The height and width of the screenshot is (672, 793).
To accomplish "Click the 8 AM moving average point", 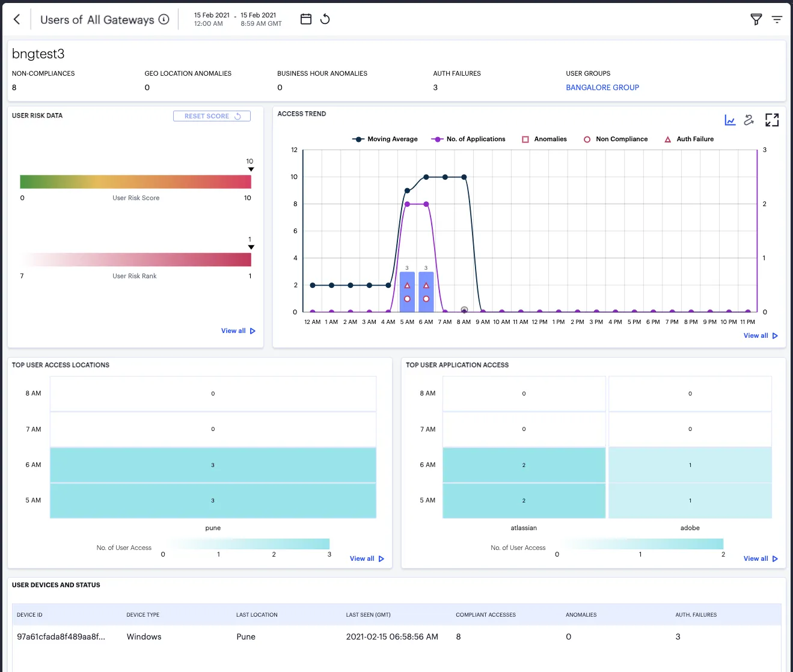I will click(x=464, y=177).
